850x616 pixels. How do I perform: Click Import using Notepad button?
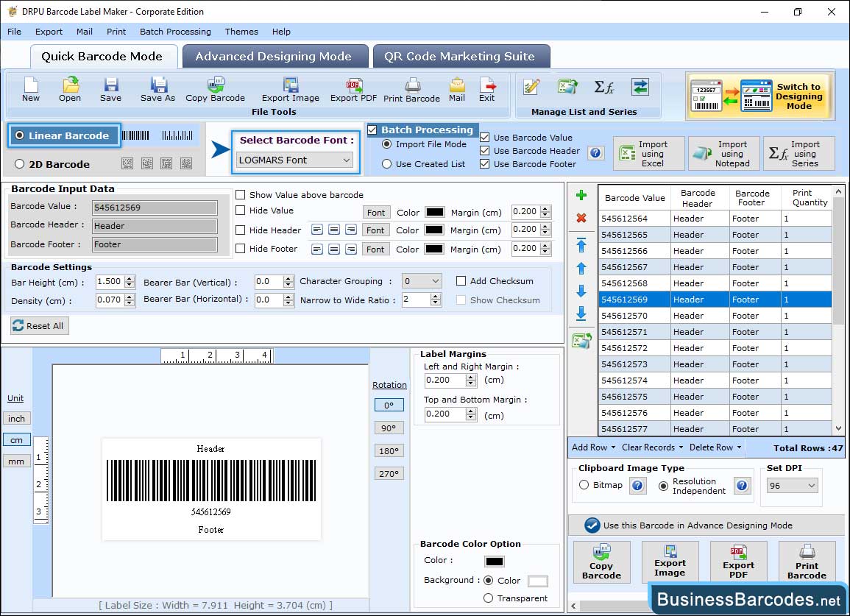coord(724,154)
